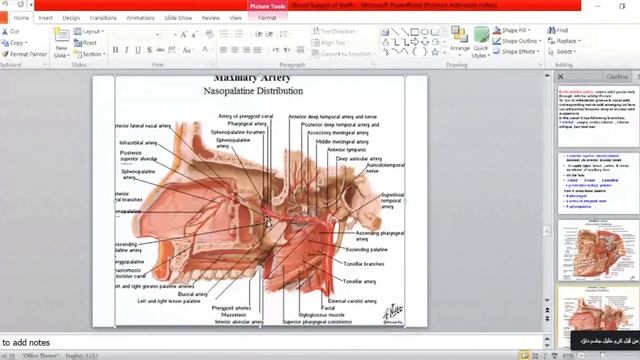Click the Find binoculars button
Image resolution: width=640 pixels, height=360 pixels.
(558, 30)
